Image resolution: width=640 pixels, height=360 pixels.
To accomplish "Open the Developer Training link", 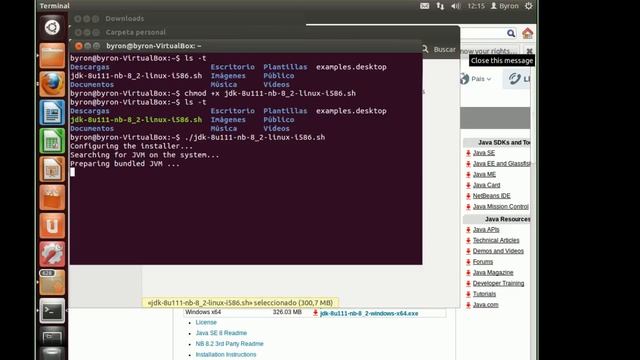I will (x=498, y=283).
